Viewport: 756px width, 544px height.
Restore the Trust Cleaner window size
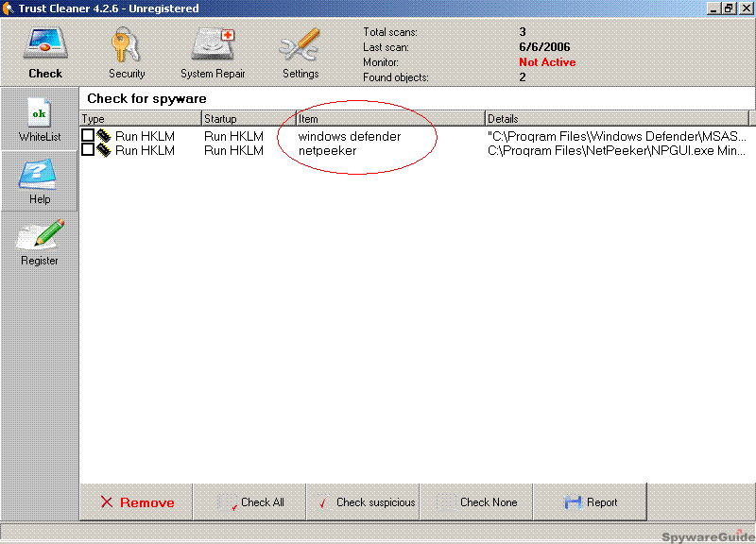pos(729,8)
